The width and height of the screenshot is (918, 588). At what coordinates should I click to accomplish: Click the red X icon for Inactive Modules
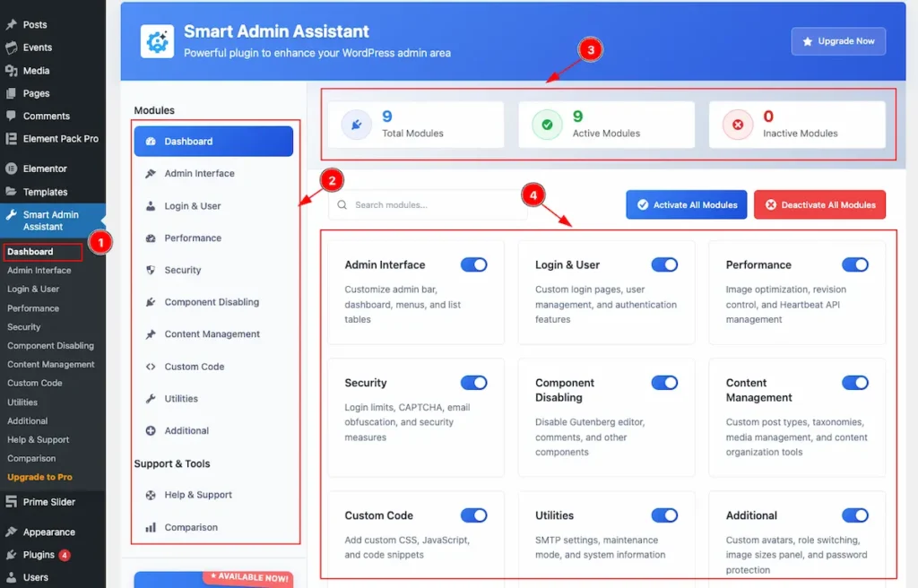(x=738, y=125)
